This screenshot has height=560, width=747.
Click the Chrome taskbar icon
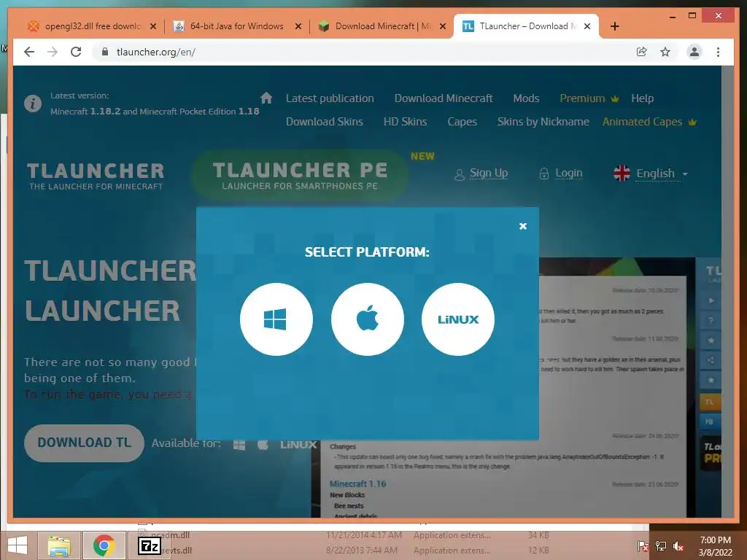[x=104, y=545]
